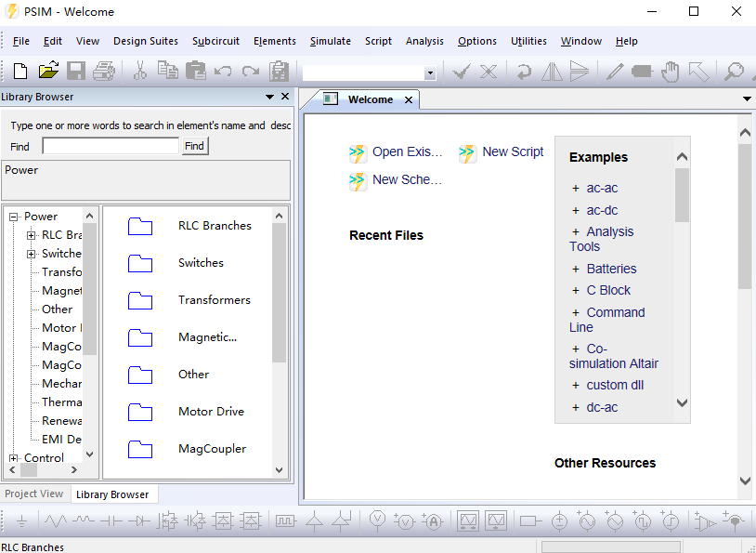Screen dimensions: 756x553
Task: Click the Find button
Action: pyautogui.click(x=194, y=146)
